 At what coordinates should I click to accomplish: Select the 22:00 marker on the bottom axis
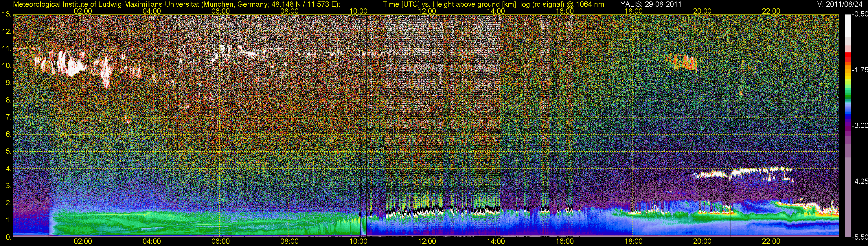(771, 241)
